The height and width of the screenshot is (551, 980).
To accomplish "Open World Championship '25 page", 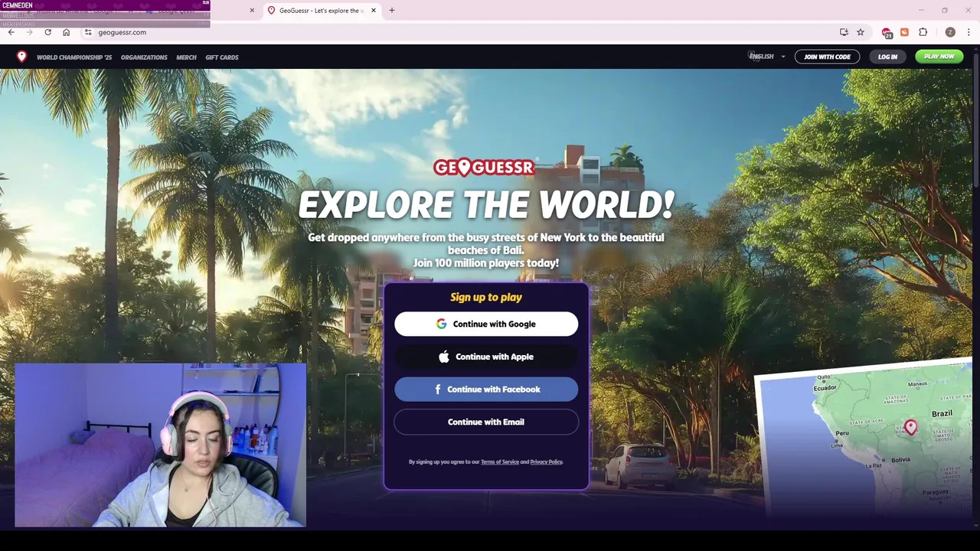I will tap(74, 57).
